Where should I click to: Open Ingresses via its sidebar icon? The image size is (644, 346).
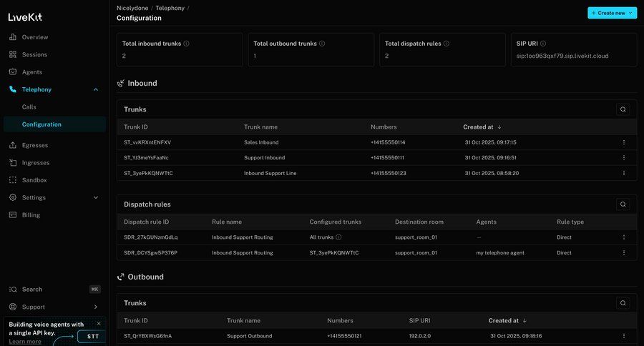tap(13, 162)
